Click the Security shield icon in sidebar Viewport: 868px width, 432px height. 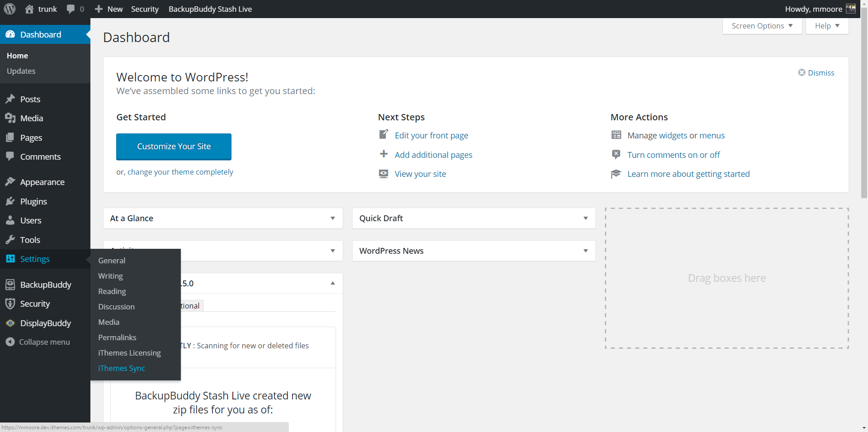[x=10, y=304]
